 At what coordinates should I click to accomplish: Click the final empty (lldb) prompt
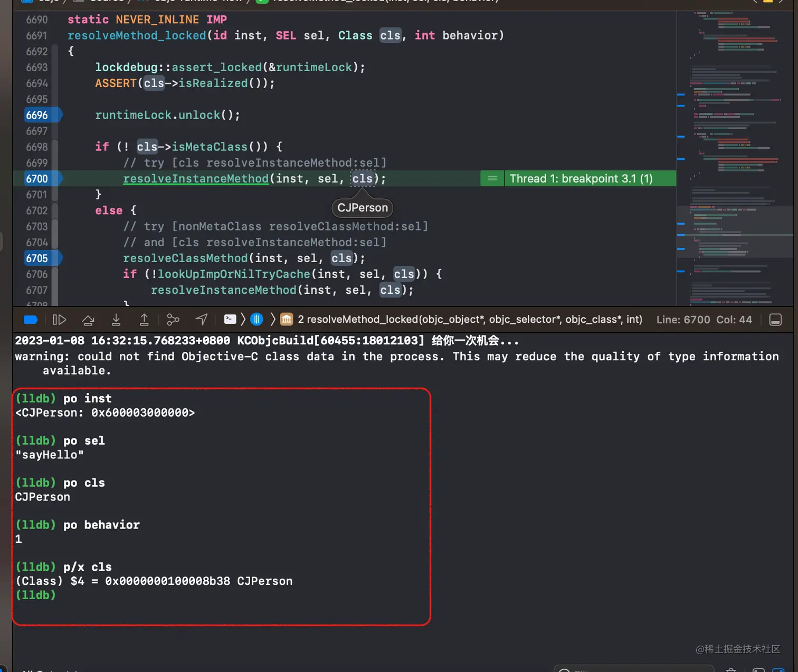tap(35, 595)
